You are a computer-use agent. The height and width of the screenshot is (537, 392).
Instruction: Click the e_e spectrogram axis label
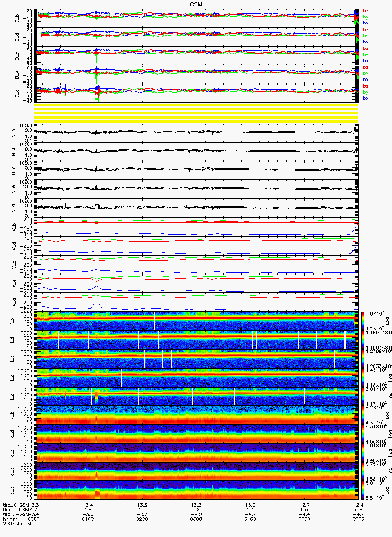12,472
